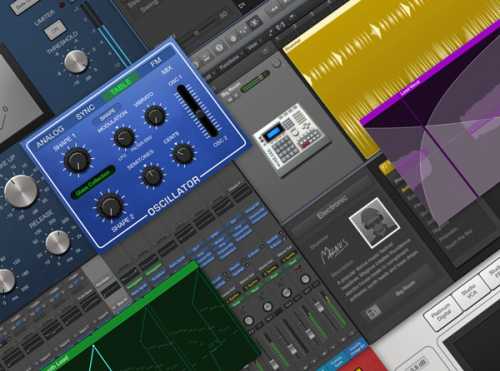This screenshot has width=500, height=371.
Task: Open the Shape modulation source dropdown
Action: [x=108, y=114]
